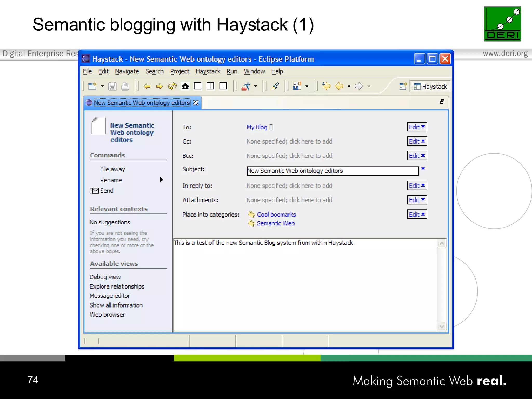Click the Haystack back arrow icon
532x399 pixels.
point(147,86)
